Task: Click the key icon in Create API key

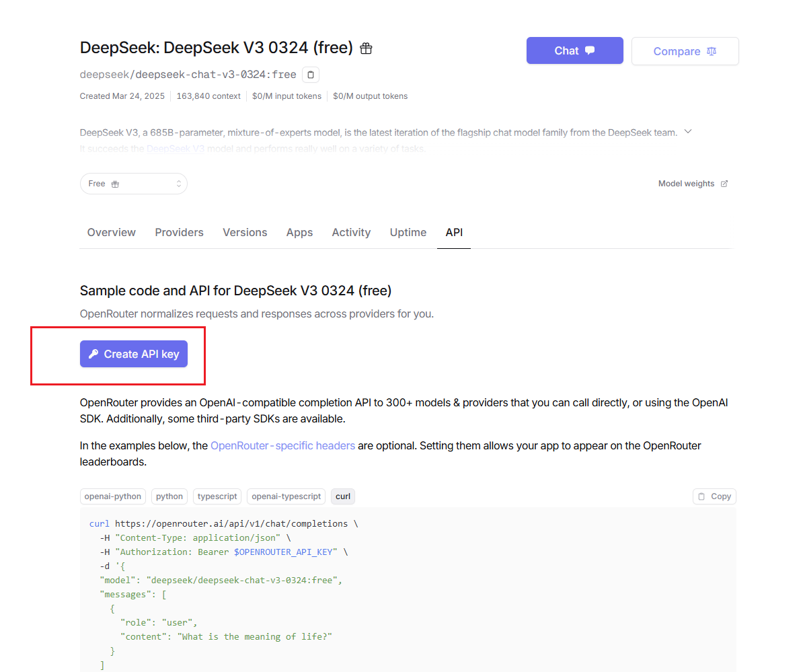Action: click(93, 354)
